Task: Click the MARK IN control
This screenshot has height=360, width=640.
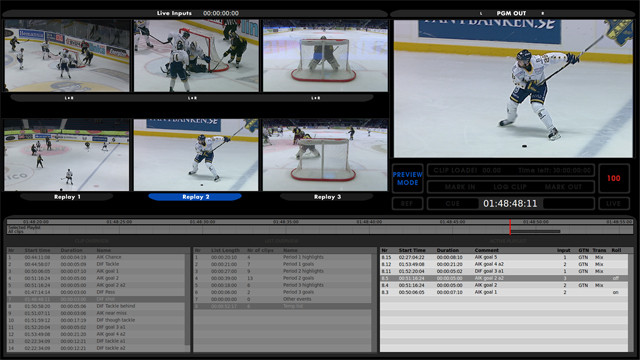Action: 460,187
